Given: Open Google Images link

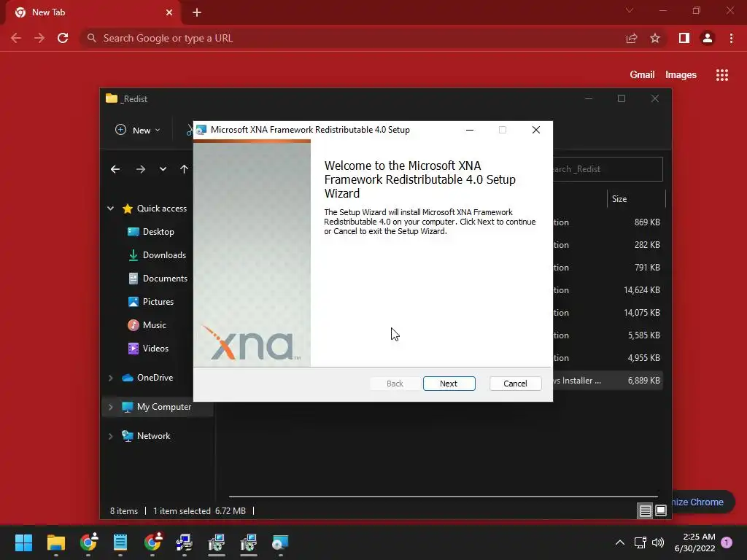Looking at the screenshot, I should click(x=681, y=75).
